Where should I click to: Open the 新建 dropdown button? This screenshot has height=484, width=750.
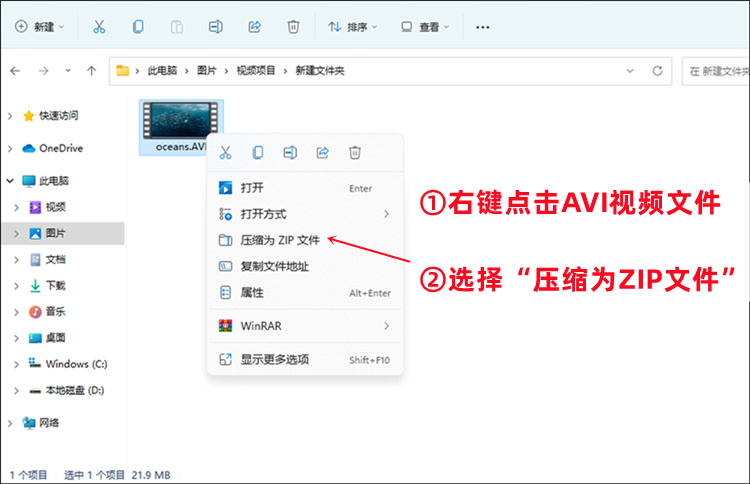tap(41, 27)
